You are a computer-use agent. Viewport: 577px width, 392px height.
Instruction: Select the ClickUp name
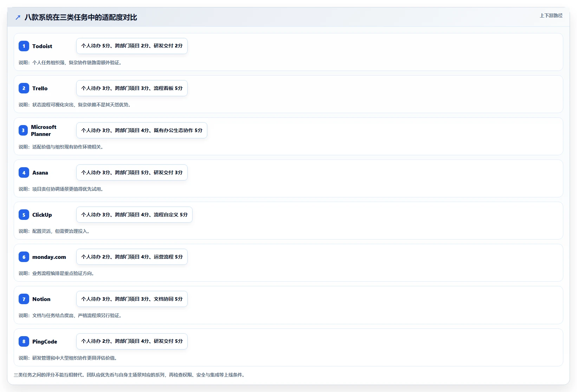coord(42,215)
